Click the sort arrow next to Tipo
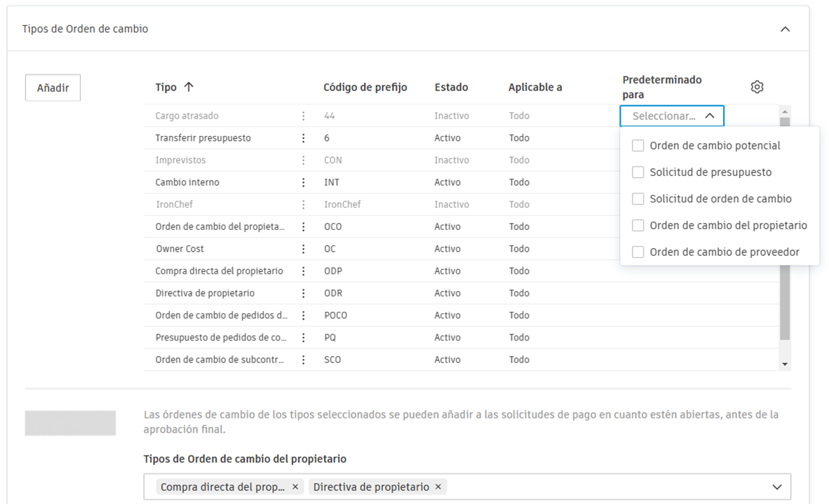 191,86
